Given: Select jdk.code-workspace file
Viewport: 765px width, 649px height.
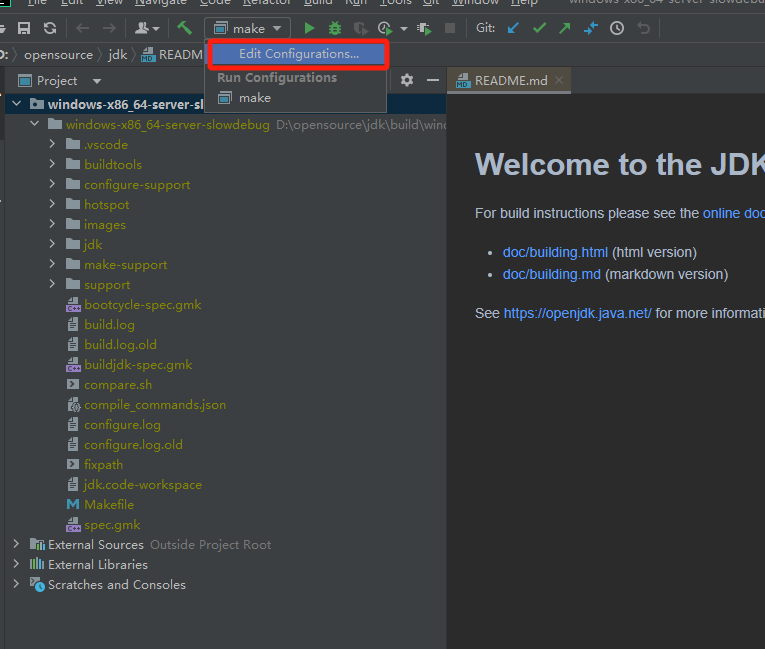Looking at the screenshot, I should 142,485.
